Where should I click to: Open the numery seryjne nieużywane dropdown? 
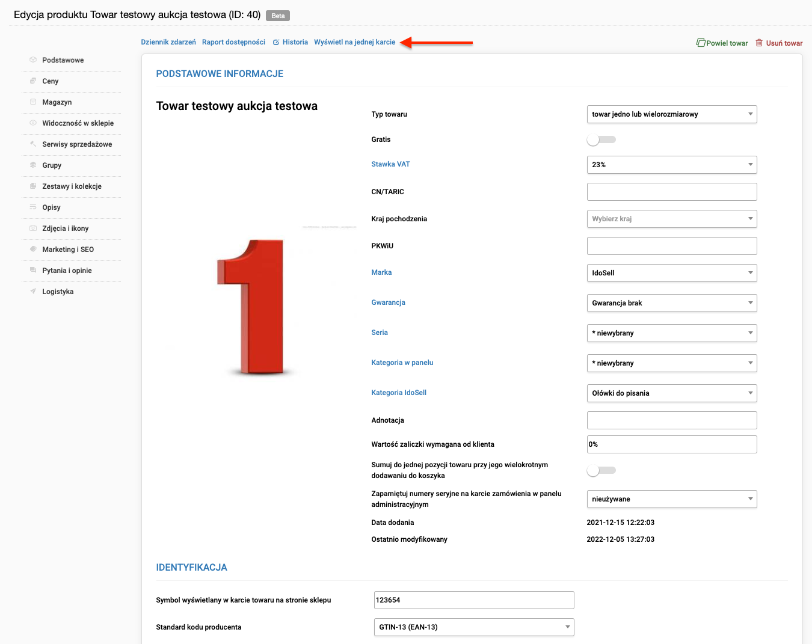point(672,499)
